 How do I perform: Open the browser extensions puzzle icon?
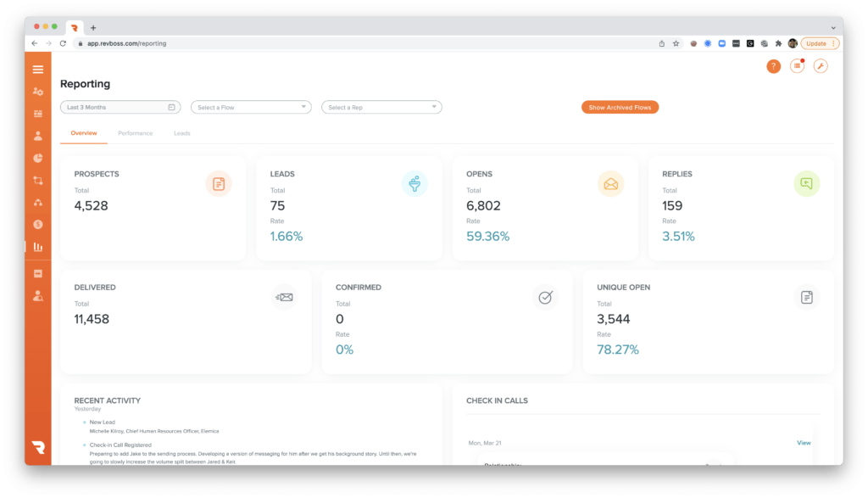pyautogui.click(x=778, y=43)
